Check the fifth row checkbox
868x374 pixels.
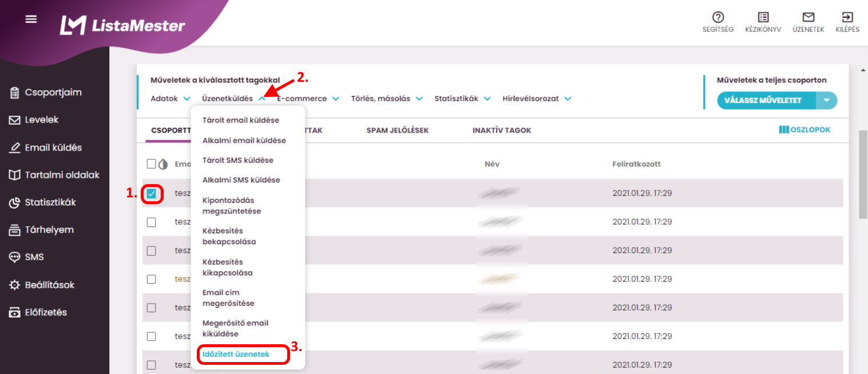[151, 308]
